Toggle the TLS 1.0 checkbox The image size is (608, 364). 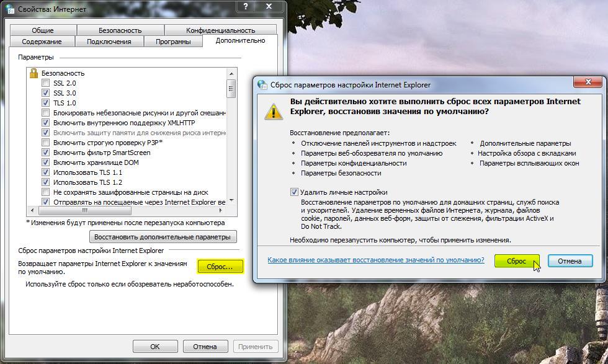46,103
